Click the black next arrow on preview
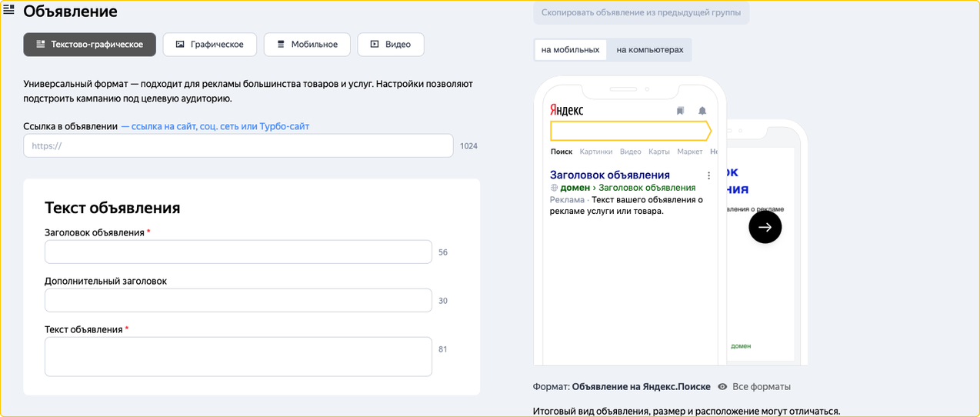Viewport: 980px width, 417px height. point(765,227)
